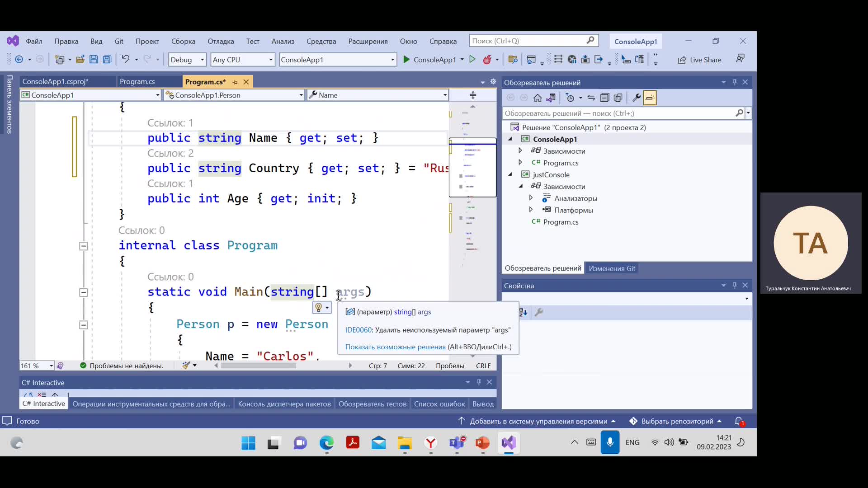
Task: Click Выбрать репозиторий in status bar
Action: (x=675, y=421)
